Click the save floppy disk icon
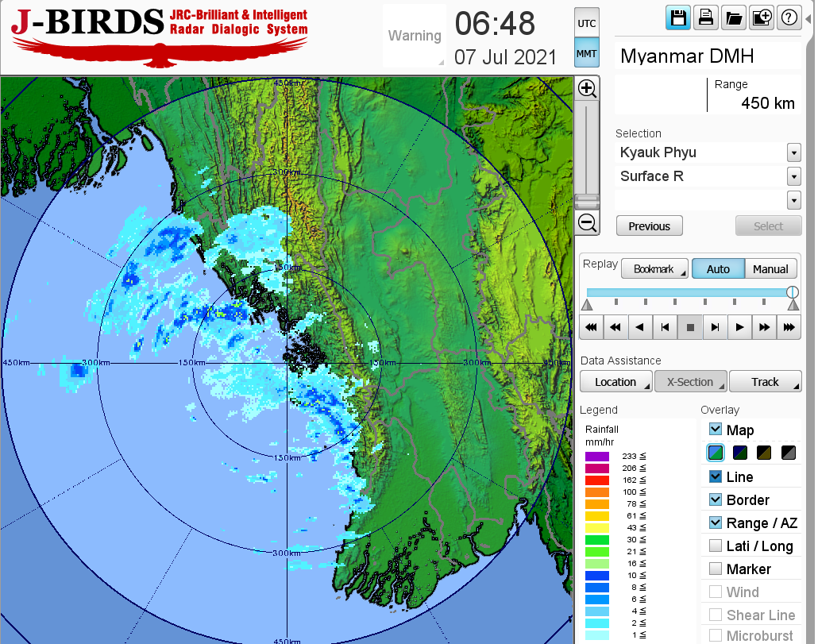Image resolution: width=818 pixels, height=644 pixels. [x=678, y=18]
